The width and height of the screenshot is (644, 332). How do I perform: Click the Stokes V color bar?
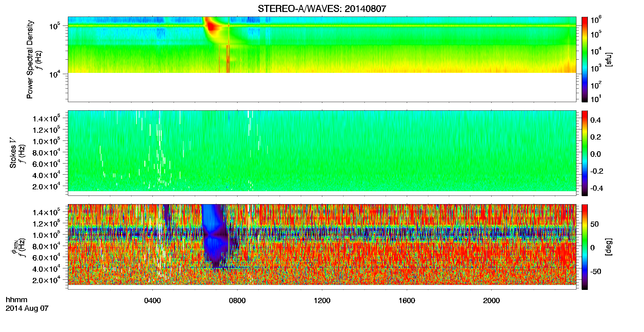(585, 153)
